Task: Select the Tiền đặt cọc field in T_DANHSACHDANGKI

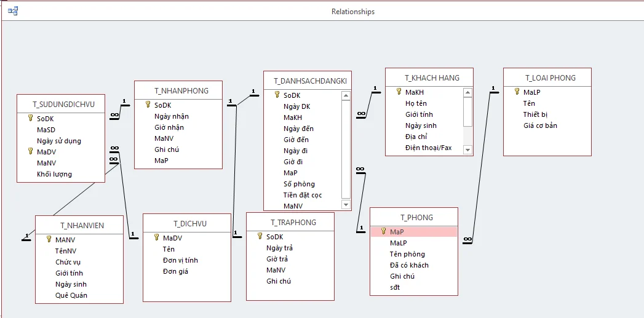Action: (303, 195)
